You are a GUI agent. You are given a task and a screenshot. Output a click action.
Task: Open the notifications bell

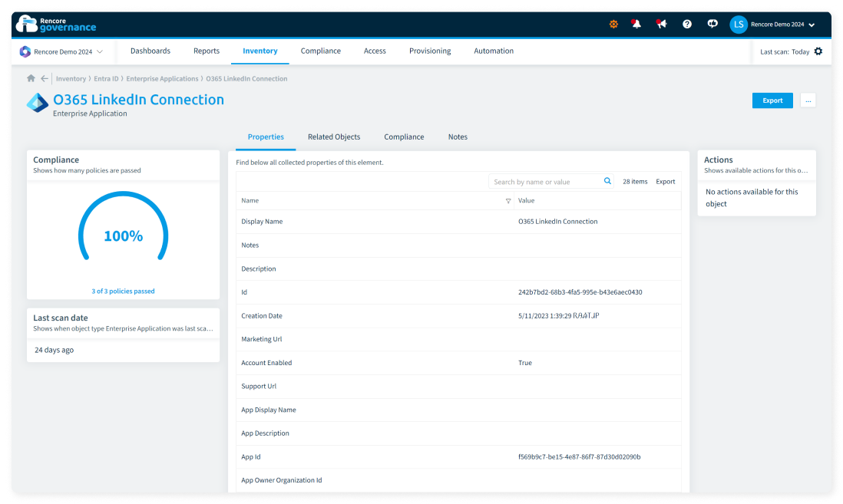pyautogui.click(x=636, y=25)
